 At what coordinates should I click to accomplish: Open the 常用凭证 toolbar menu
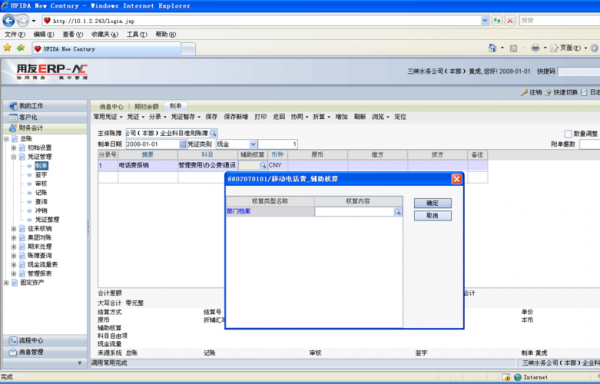(x=108, y=117)
